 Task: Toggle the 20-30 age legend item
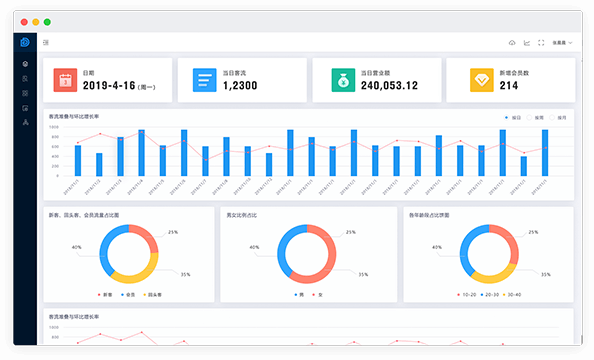(489, 294)
